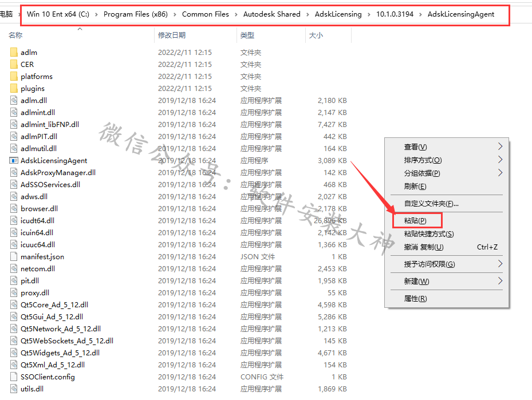Click the pit.dll file icon
532x400 pixels.
pos(14,280)
